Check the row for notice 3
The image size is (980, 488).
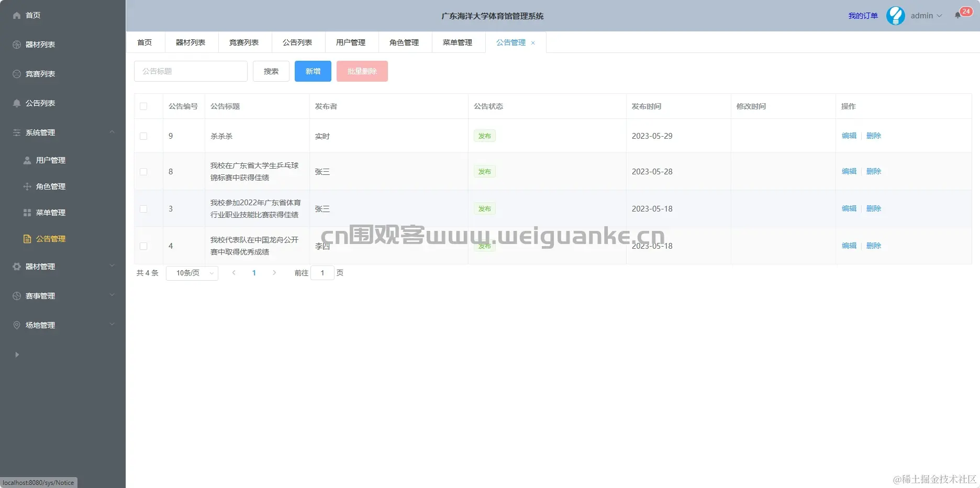[x=143, y=209]
